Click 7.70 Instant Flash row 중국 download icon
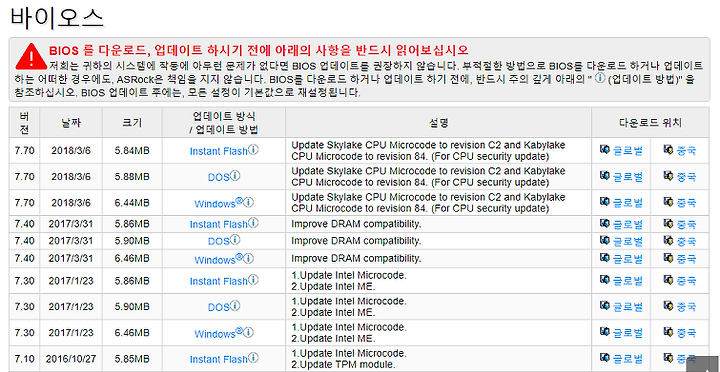720x372 pixels. tap(669, 150)
